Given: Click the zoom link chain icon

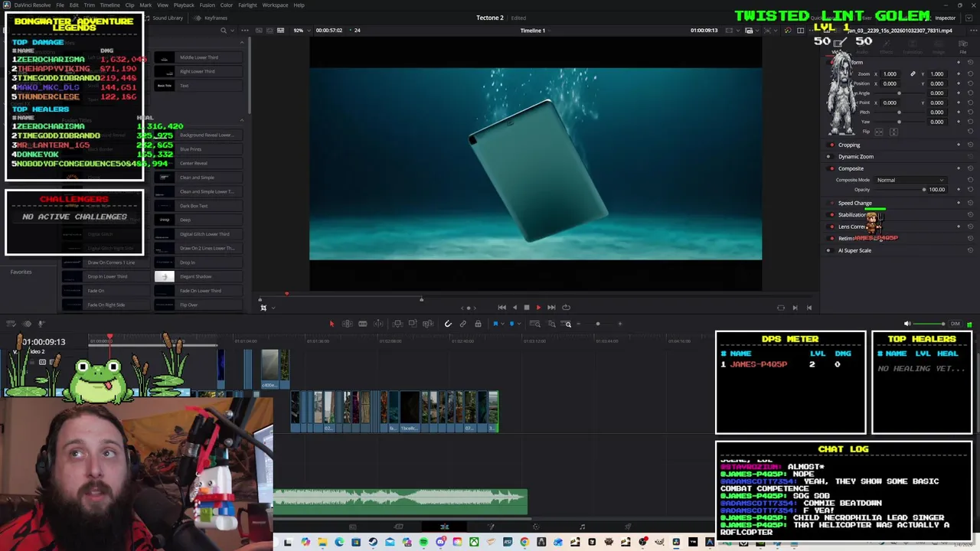Looking at the screenshot, I should point(913,74).
